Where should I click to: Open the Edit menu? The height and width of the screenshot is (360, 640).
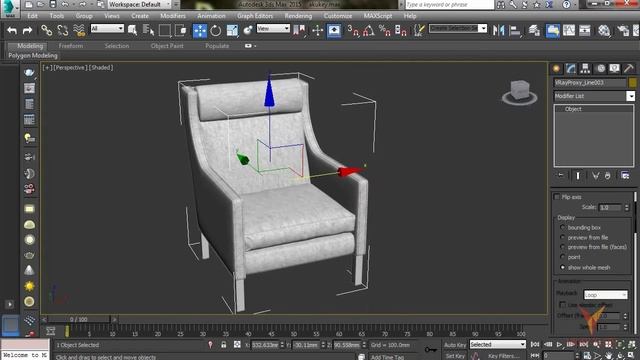(x=32, y=16)
